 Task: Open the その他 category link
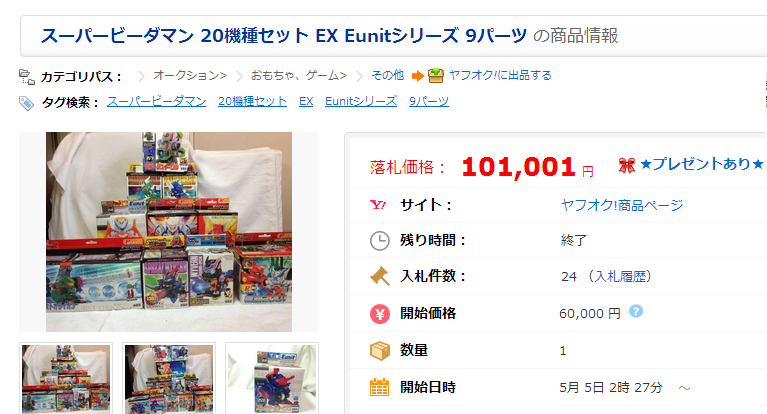click(x=387, y=75)
